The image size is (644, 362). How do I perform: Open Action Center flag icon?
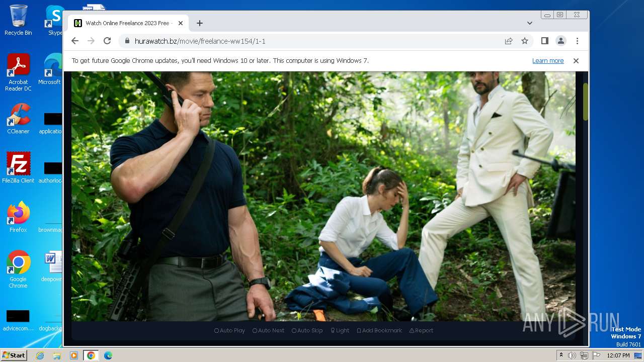(596, 355)
